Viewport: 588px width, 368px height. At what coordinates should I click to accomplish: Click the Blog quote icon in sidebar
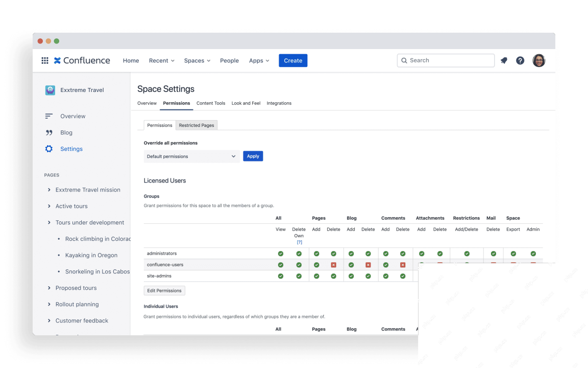tap(49, 132)
